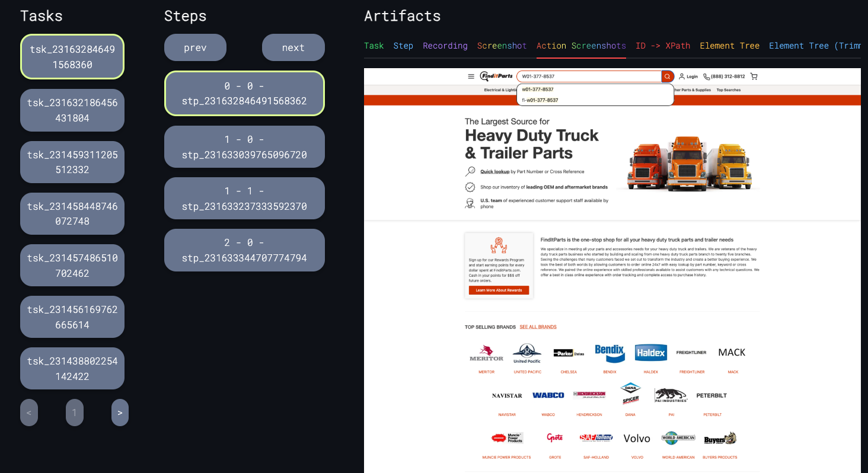Click Learn More About Rewards button
This screenshot has height=473, width=868.
coord(499,290)
